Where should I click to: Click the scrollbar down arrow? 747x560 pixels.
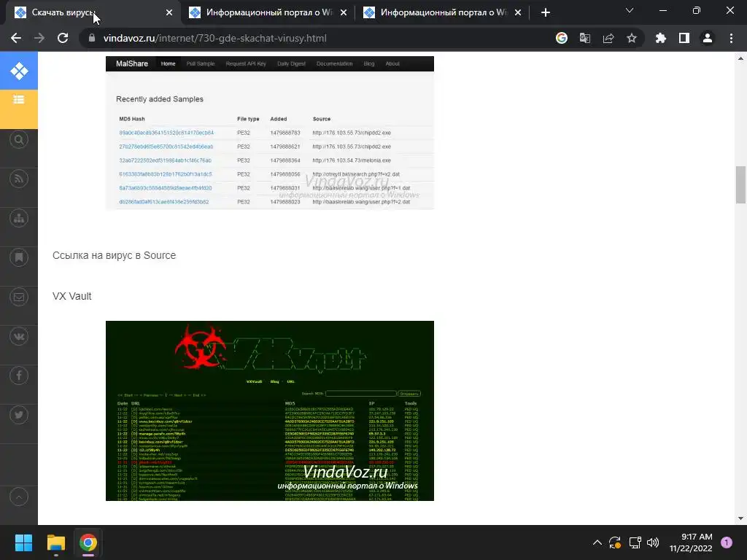(x=740, y=518)
